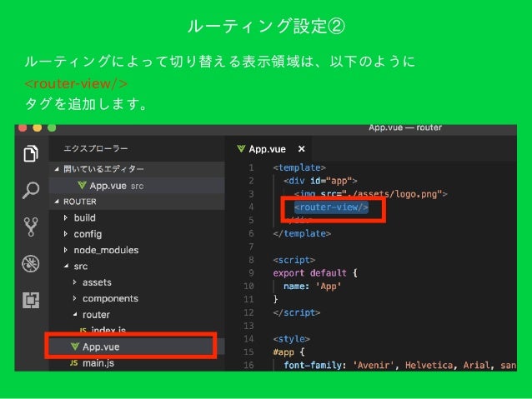Viewport: 532px width, 399px height.
Task: Click the export default line
Action: pyautogui.click(x=315, y=273)
